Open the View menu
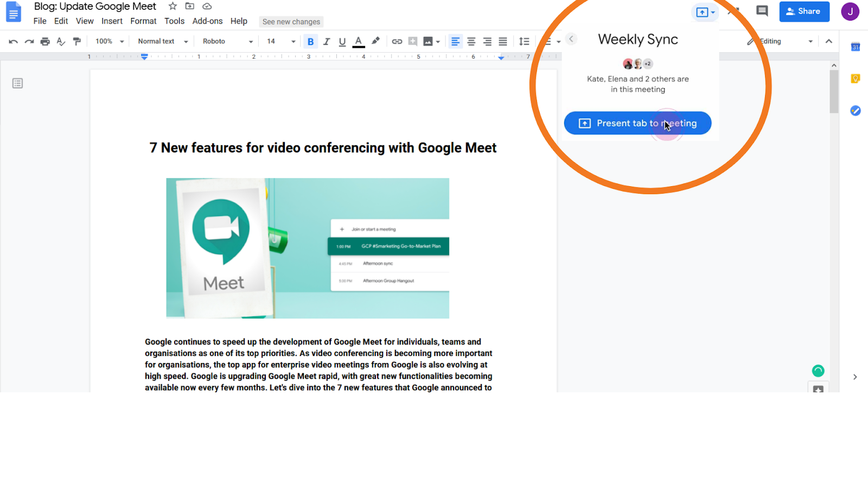Image resolution: width=868 pixels, height=484 pixels. point(85,21)
